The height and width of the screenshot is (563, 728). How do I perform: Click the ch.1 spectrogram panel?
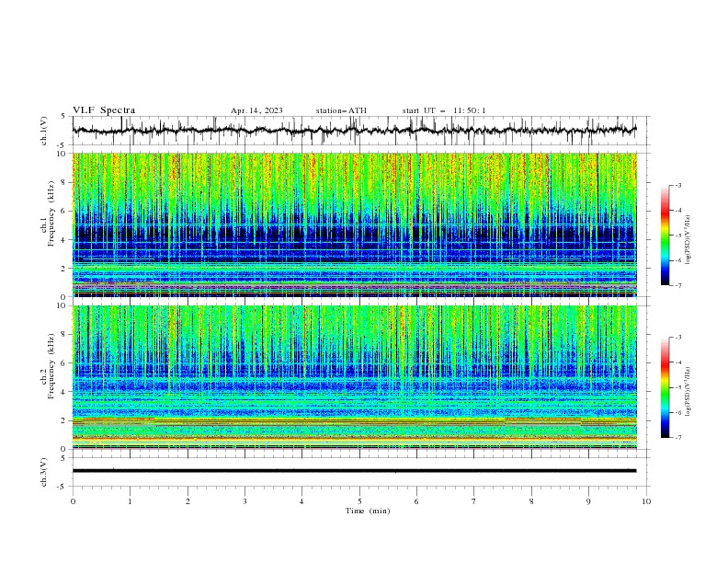click(354, 224)
